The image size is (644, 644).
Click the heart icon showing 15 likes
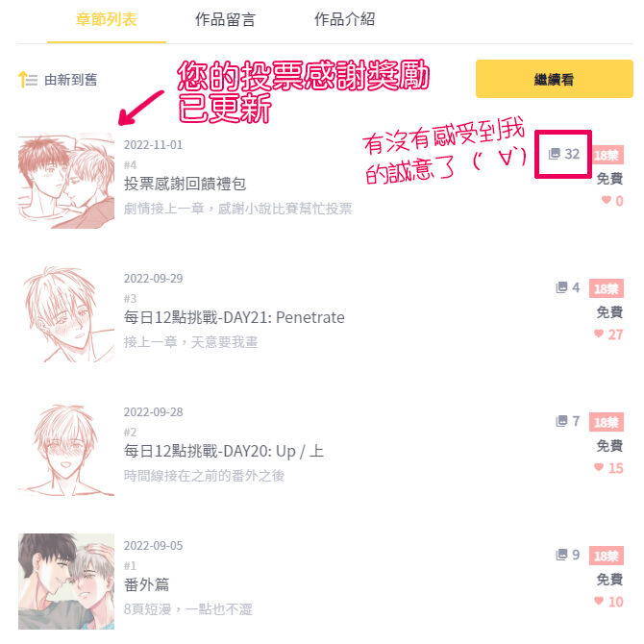click(x=599, y=467)
